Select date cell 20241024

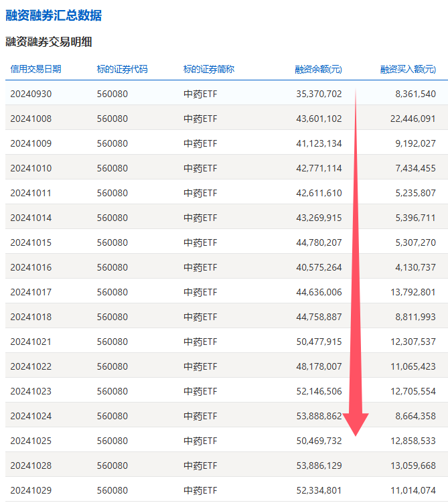(31, 416)
